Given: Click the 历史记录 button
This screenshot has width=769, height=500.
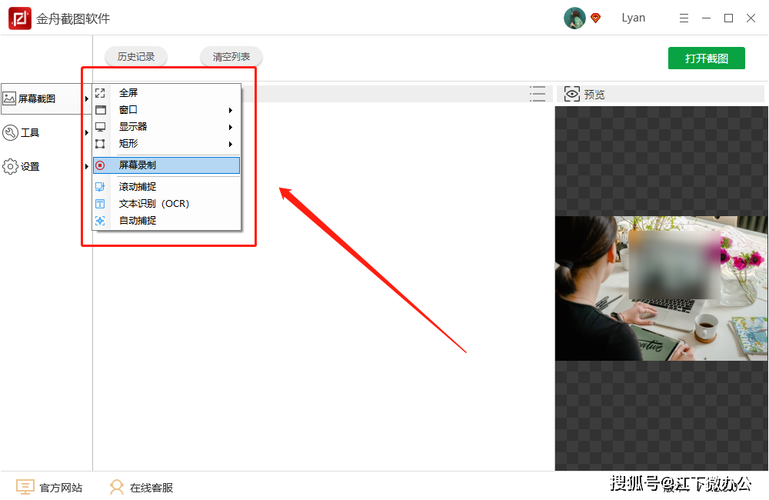Looking at the screenshot, I should tap(136, 56).
